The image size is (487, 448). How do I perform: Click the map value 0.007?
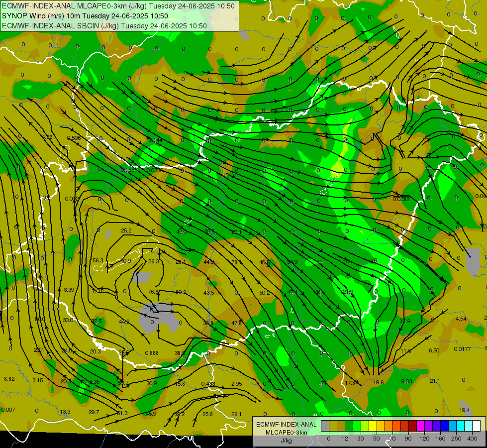(8, 410)
